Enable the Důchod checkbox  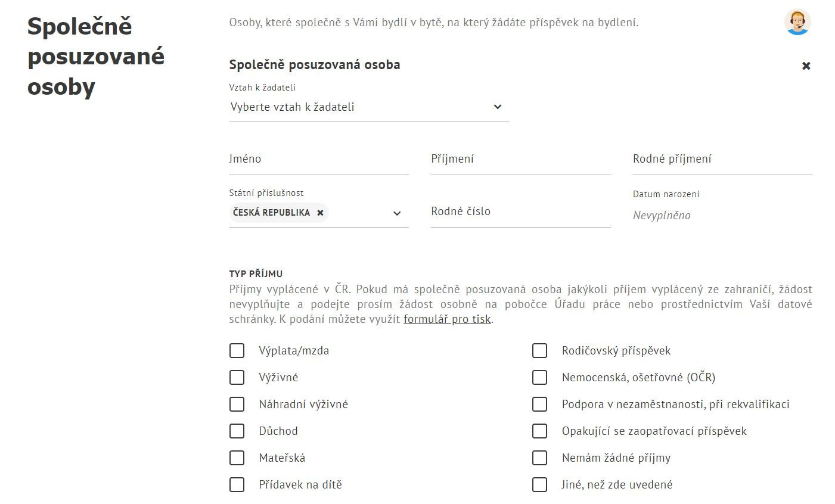tap(237, 431)
